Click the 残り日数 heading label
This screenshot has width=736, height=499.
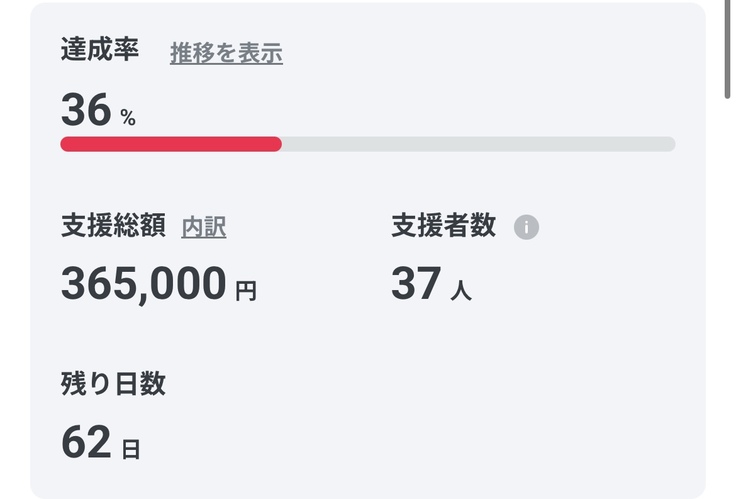click(x=113, y=385)
